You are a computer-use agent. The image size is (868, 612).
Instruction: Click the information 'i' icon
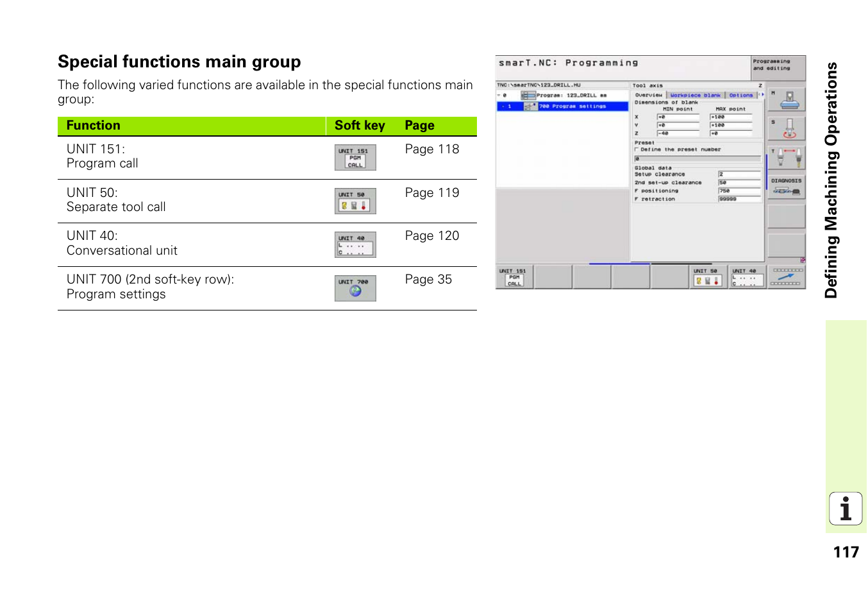tap(846, 509)
